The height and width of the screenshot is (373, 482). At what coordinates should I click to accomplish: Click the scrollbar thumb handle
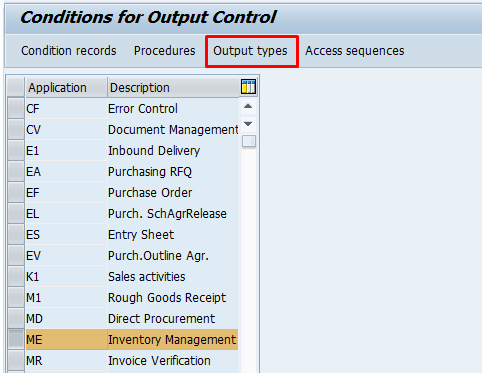pyautogui.click(x=249, y=141)
